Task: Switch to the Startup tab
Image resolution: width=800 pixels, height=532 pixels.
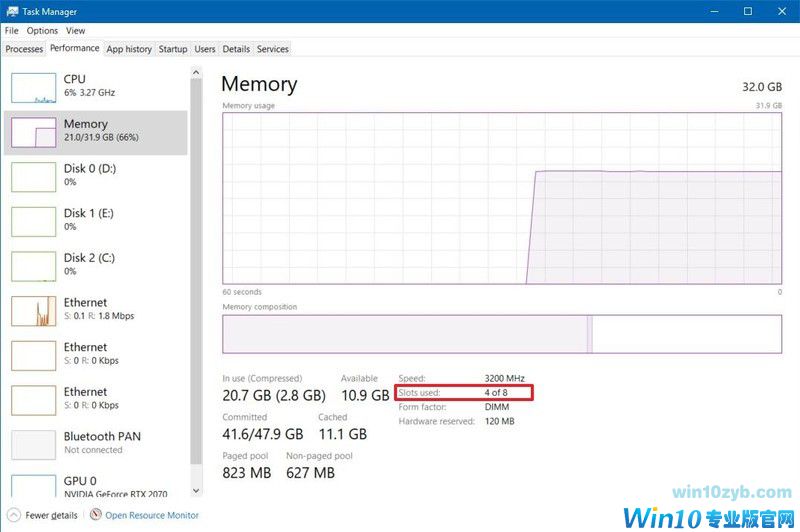Action: click(x=173, y=49)
